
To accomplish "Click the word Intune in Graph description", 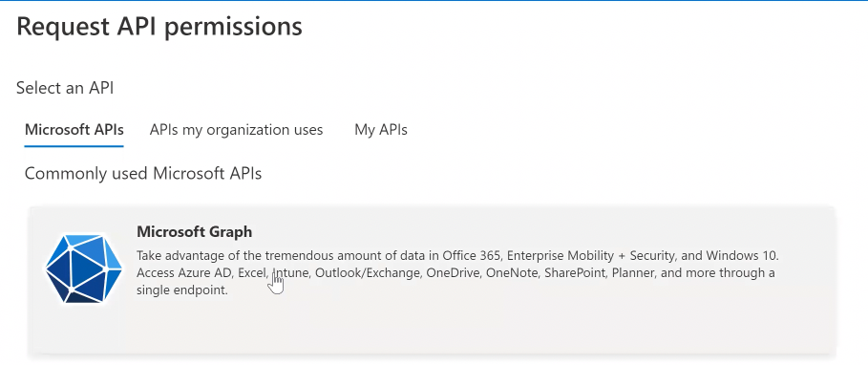I will coord(290,273).
